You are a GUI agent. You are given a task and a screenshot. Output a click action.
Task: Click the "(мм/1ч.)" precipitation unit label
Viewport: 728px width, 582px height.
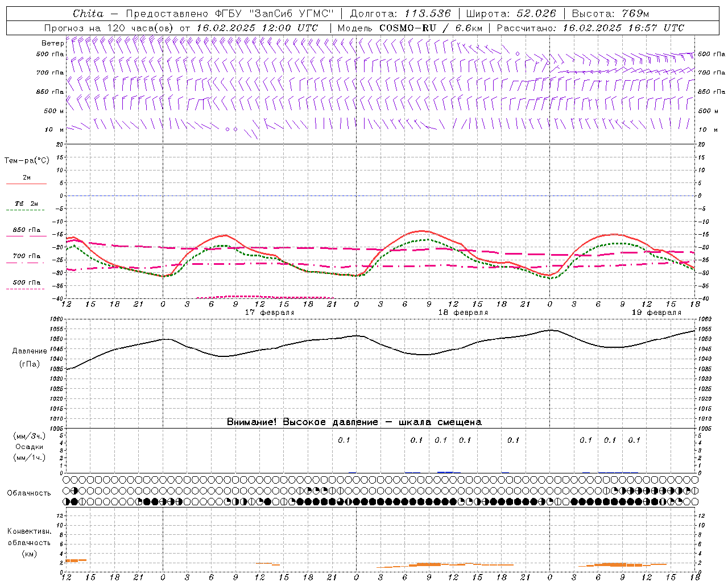point(29,458)
